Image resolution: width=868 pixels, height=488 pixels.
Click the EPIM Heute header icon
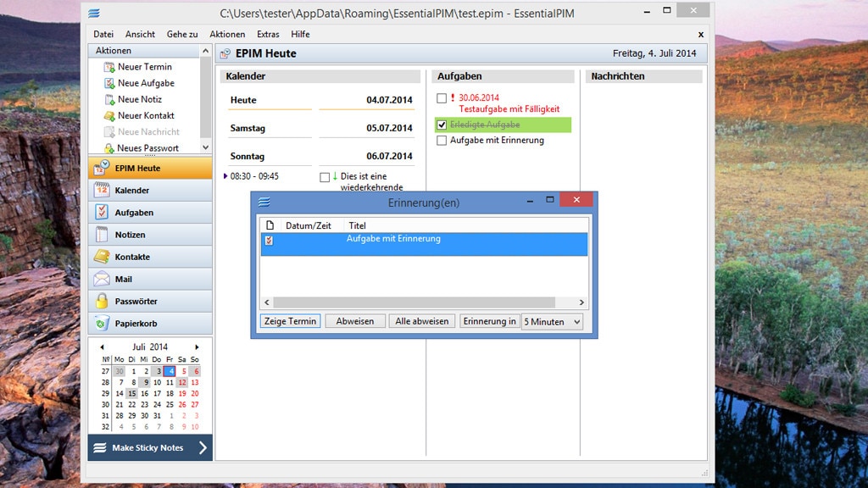point(225,53)
